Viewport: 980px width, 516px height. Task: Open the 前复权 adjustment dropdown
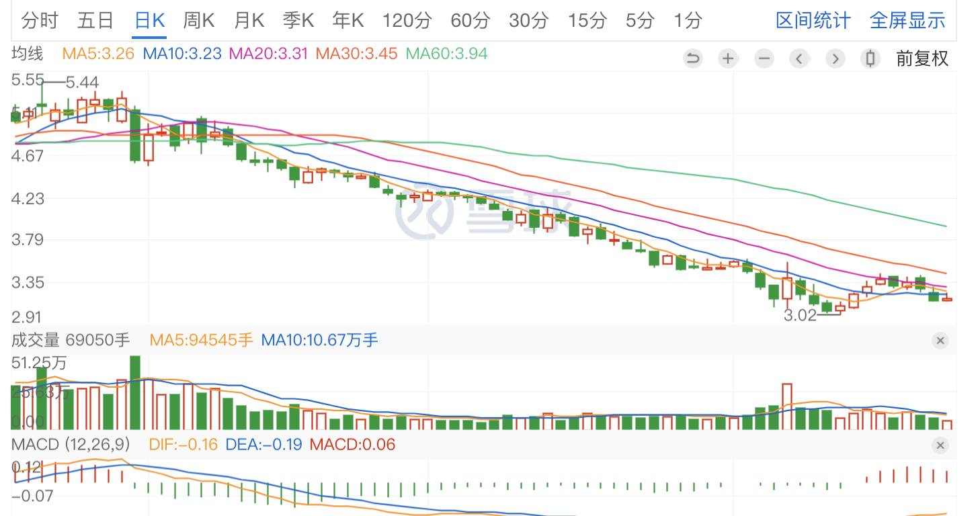(922, 59)
